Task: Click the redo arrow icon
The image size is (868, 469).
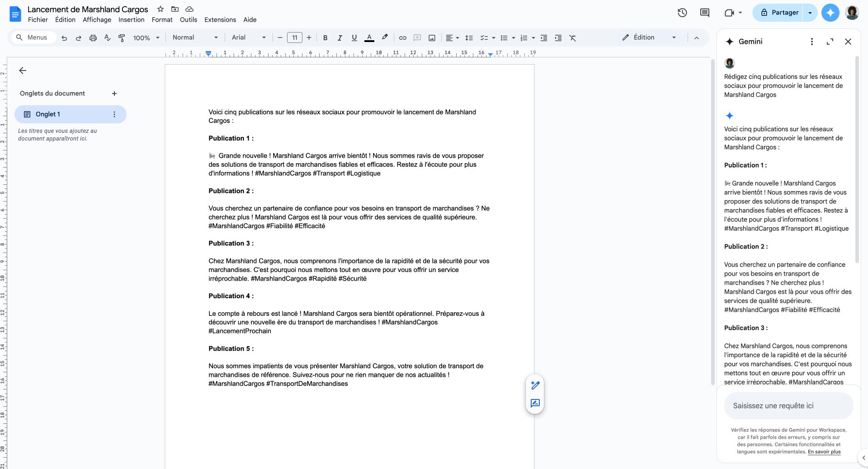Action: pos(79,38)
